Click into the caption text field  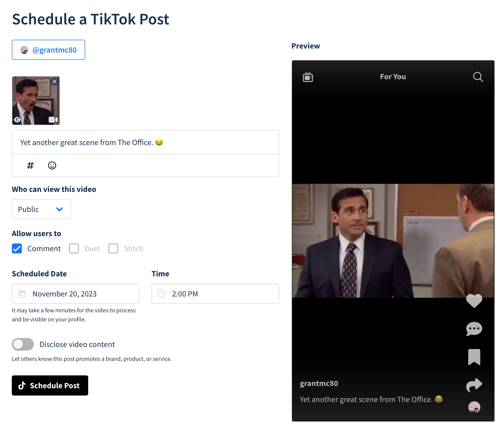pyautogui.click(x=145, y=142)
